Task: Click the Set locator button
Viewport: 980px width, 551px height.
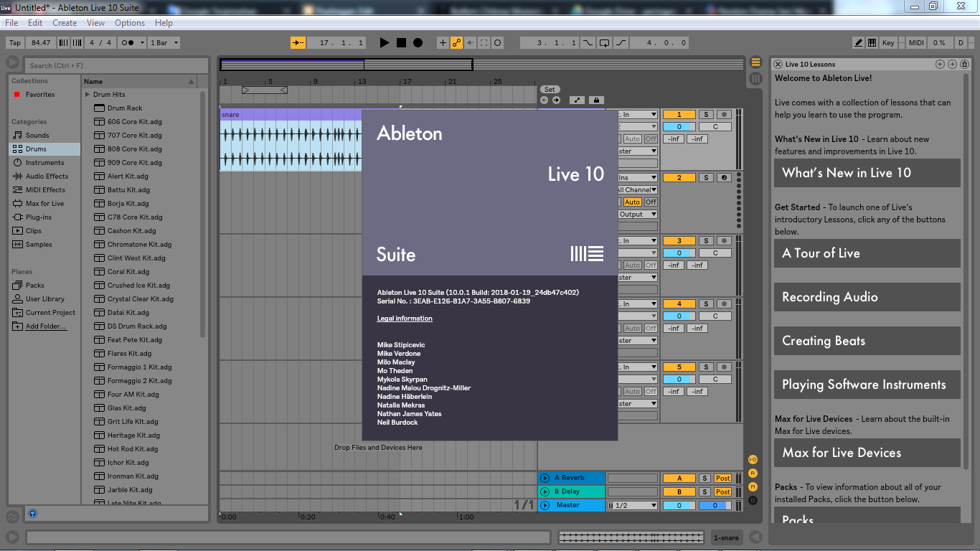Action: pos(550,90)
